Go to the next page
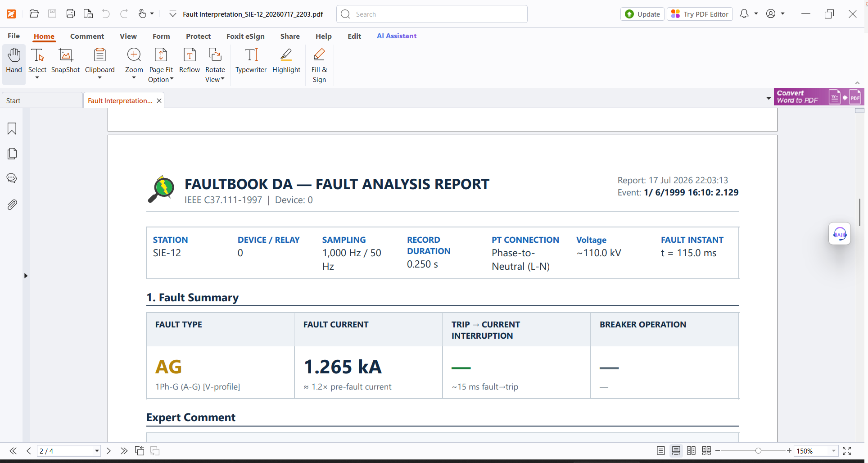This screenshot has width=868, height=463. [108, 451]
